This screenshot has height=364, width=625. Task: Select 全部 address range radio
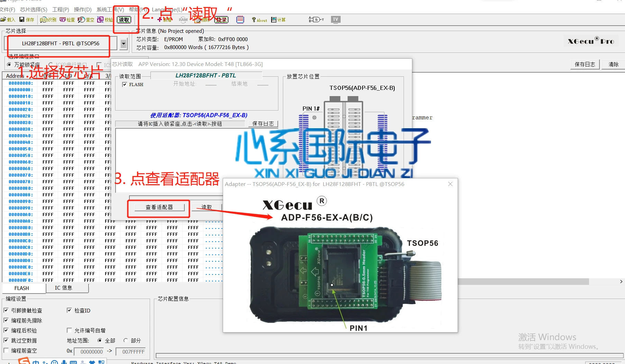click(100, 340)
